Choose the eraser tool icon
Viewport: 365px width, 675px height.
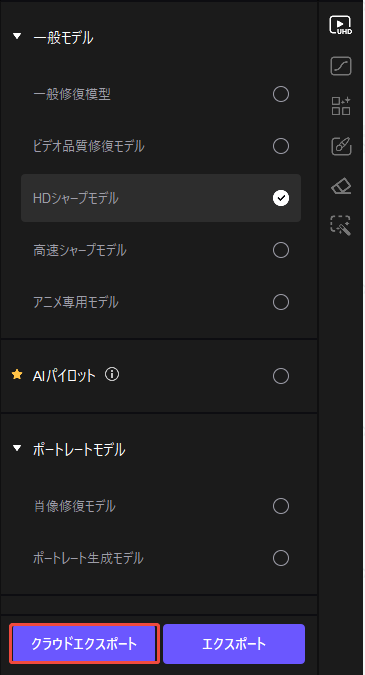(x=341, y=186)
